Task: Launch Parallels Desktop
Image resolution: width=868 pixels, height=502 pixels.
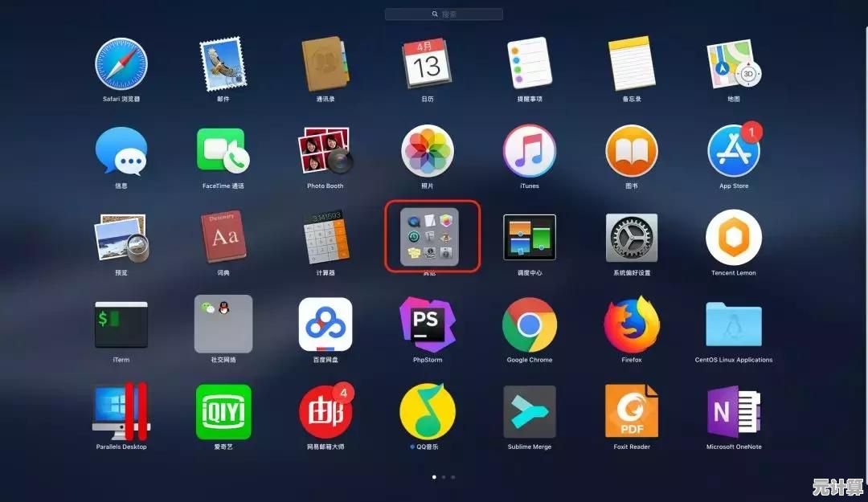Action: pyautogui.click(x=121, y=411)
